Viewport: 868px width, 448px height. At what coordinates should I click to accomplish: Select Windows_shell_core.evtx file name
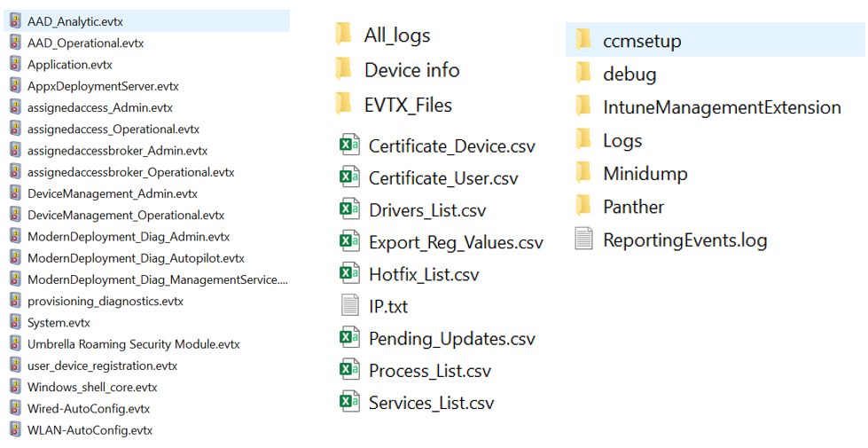tap(92, 388)
